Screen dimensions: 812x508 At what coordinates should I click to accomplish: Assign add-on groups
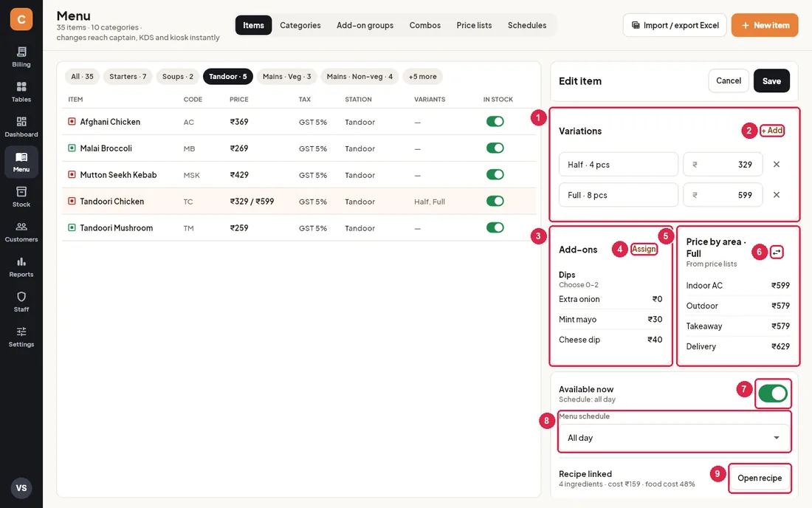pos(644,249)
